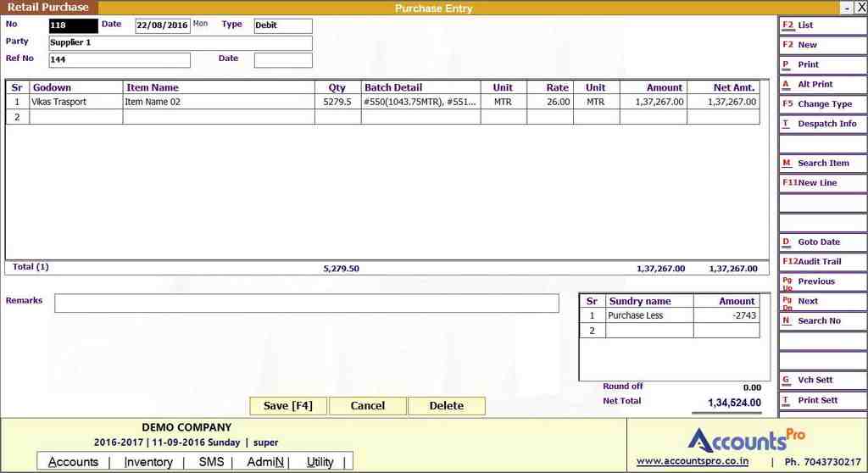Open the Inventory menu
The image size is (868, 473).
[x=148, y=462]
